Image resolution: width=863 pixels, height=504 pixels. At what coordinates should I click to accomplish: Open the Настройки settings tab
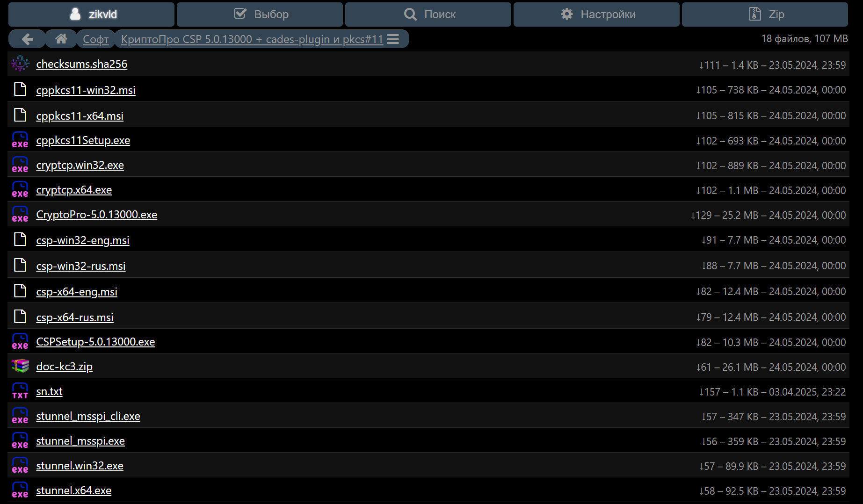tap(596, 14)
